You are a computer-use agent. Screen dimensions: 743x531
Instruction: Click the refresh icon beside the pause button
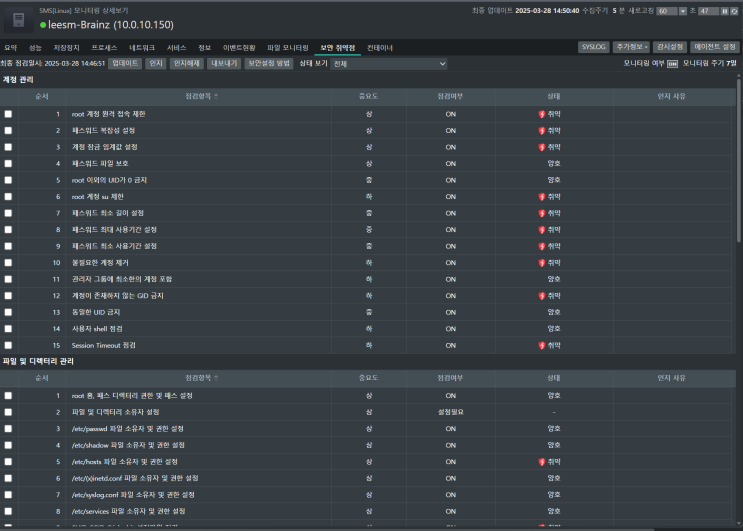(x=734, y=11)
